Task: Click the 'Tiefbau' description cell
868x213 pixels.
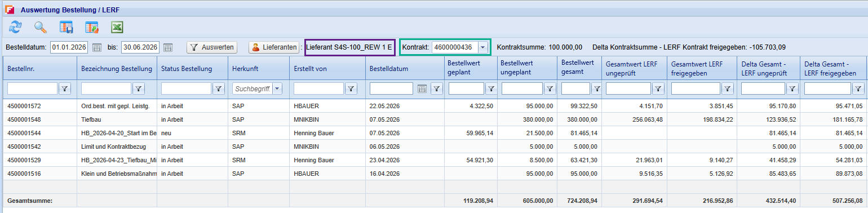Action: coord(117,119)
